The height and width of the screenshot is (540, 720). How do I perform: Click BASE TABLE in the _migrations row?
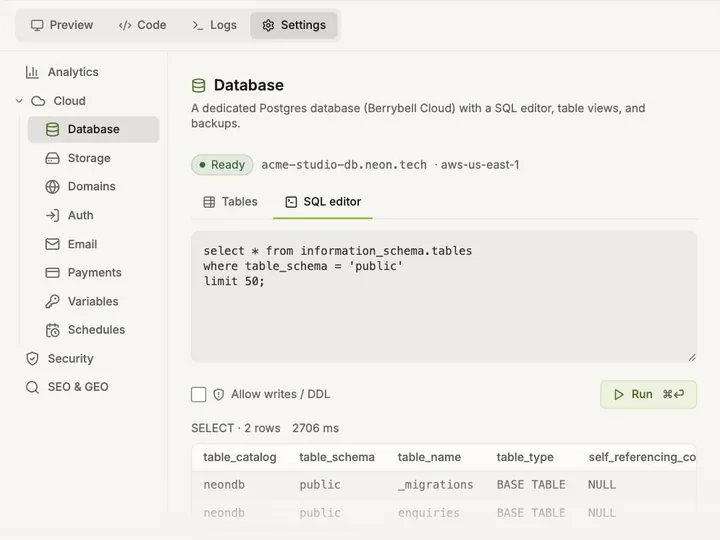pos(531,485)
